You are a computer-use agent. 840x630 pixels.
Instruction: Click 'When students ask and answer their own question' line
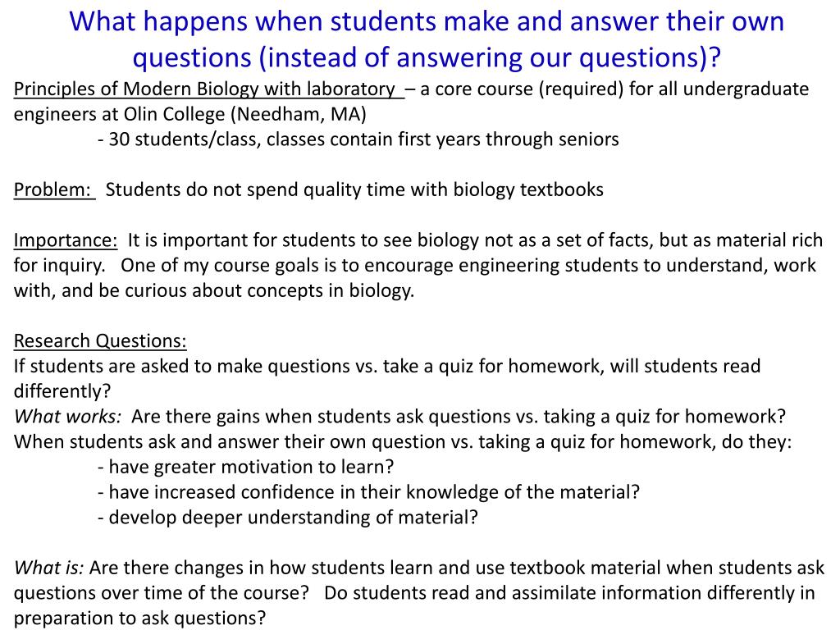(x=402, y=441)
